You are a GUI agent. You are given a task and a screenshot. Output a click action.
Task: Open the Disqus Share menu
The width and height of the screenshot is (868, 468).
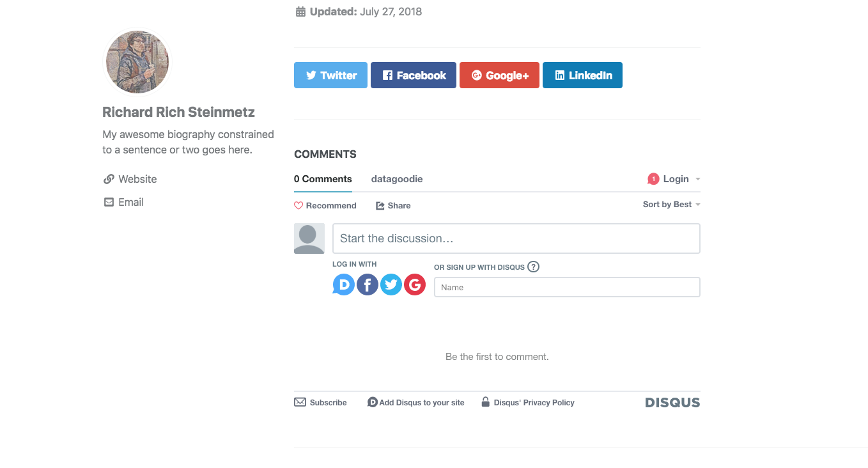coord(393,205)
